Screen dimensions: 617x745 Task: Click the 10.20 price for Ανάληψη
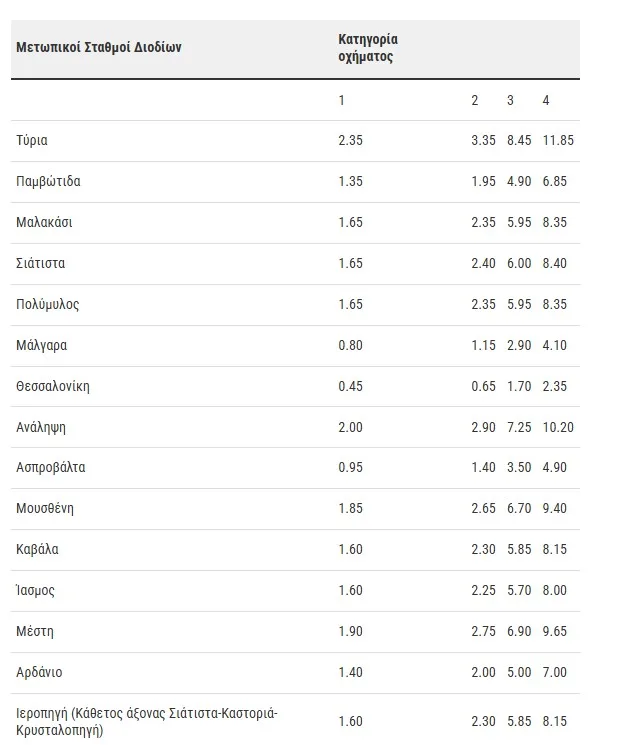pos(558,427)
